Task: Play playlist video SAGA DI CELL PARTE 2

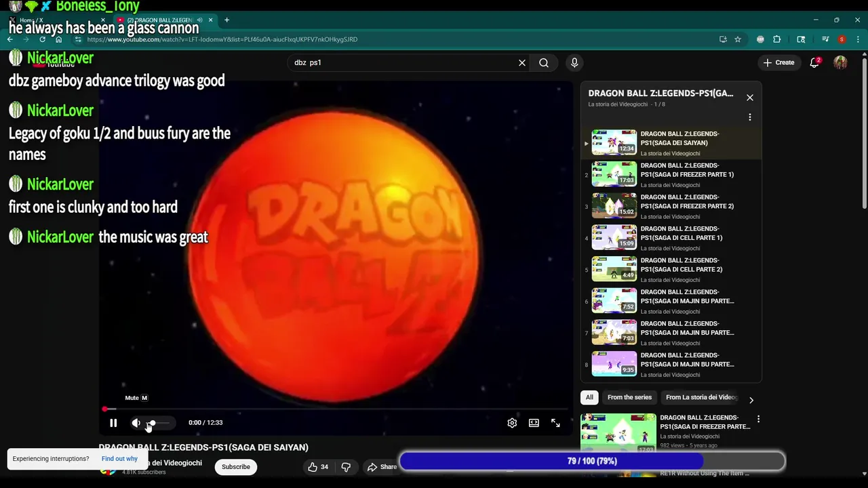Action: (x=671, y=269)
